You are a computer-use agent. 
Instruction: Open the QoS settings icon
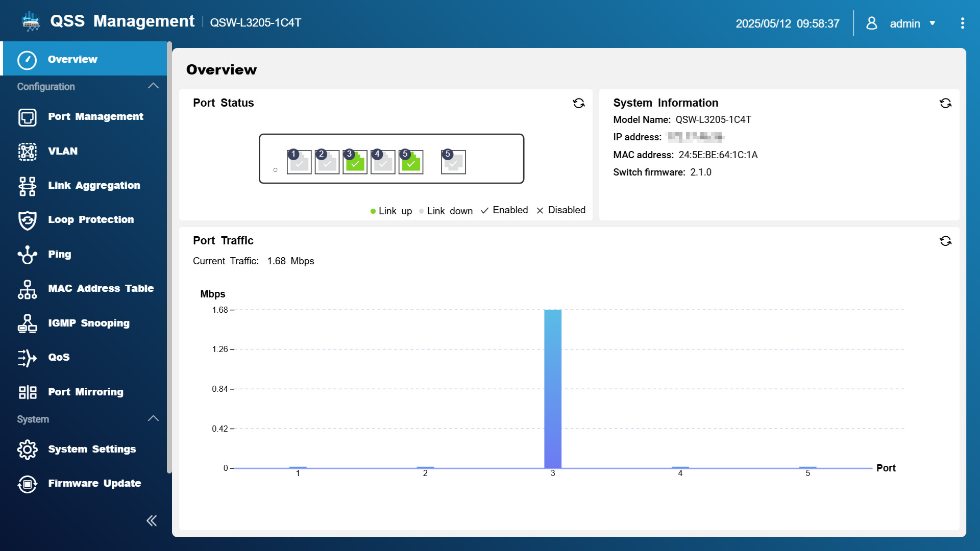27,358
